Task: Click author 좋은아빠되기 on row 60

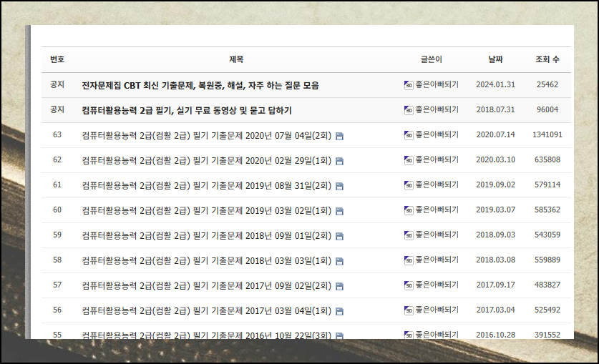Action: (x=437, y=210)
